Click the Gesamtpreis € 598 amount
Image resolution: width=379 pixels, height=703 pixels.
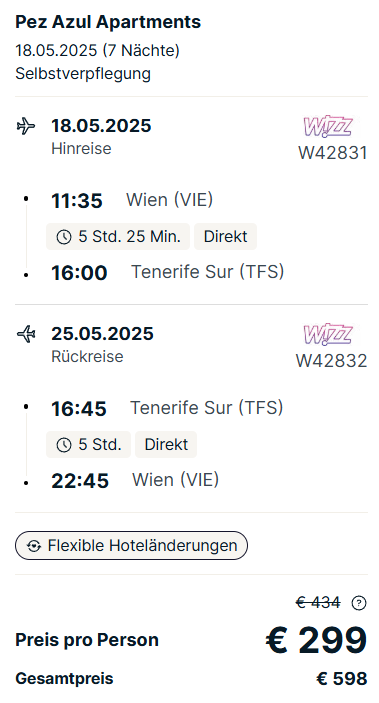point(342,679)
